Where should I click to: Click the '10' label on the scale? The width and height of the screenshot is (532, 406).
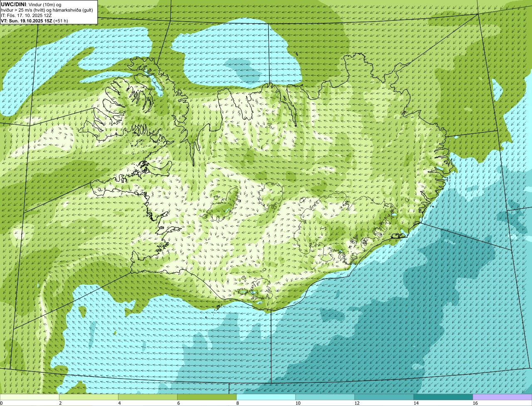point(298,403)
